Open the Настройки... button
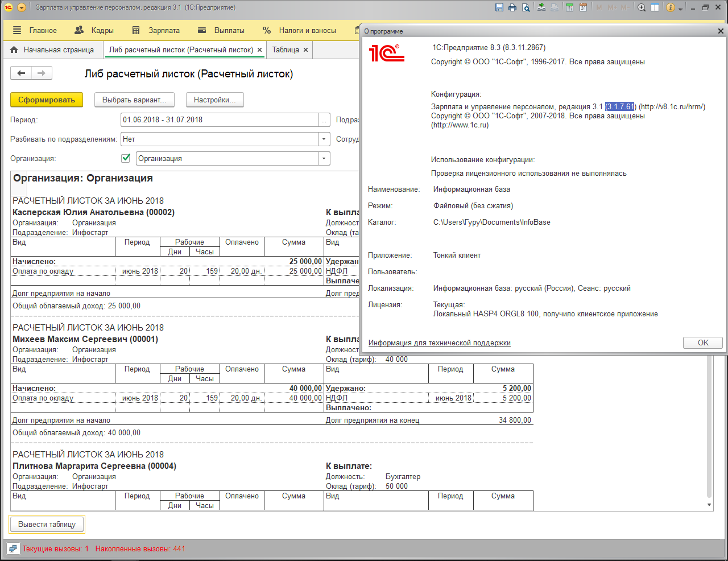Viewport: 728px width, 561px height. pos(214,100)
